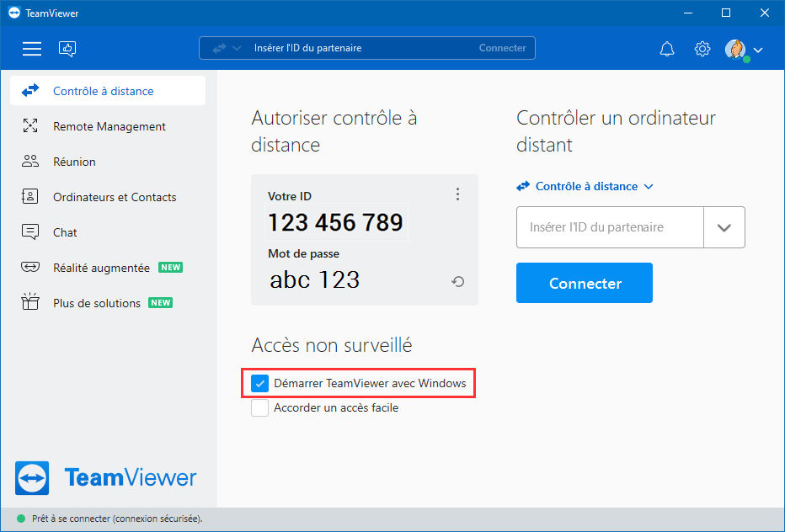785x532 pixels.
Task: Click the green connection status dot
Action: 21,519
